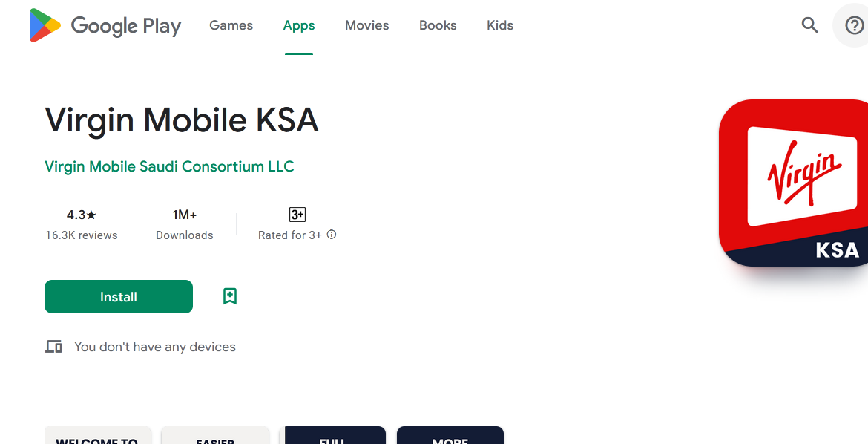Open Virgin Mobile Saudi Consortium LLC developer page
Screen dimensions: 868x444
[x=169, y=166]
